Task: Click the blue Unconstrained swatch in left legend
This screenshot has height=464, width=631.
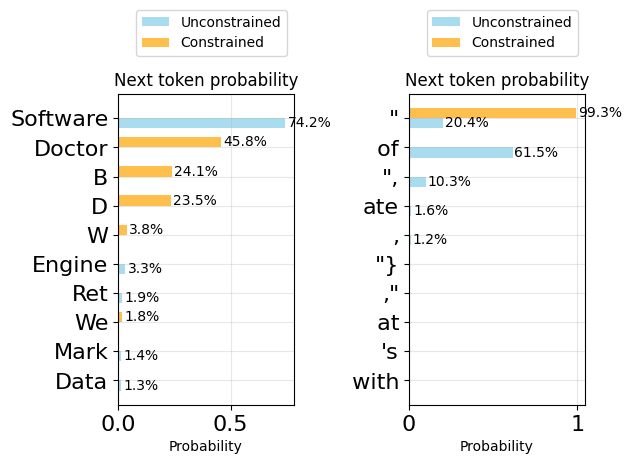Action: point(155,22)
